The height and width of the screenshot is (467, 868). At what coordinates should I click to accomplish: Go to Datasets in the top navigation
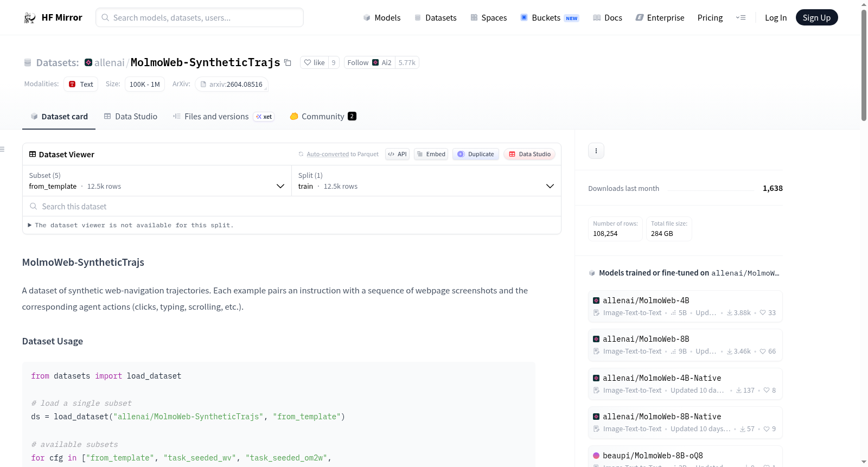point(436,17)
